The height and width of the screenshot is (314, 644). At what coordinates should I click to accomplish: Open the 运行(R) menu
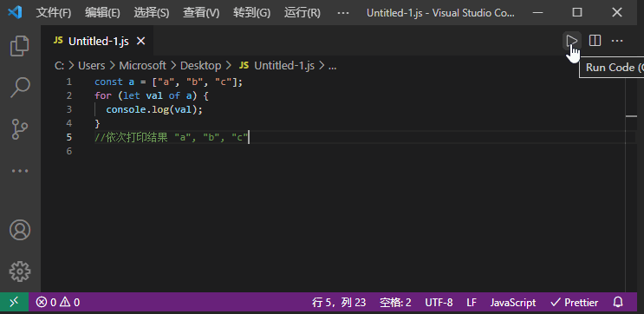302,13
